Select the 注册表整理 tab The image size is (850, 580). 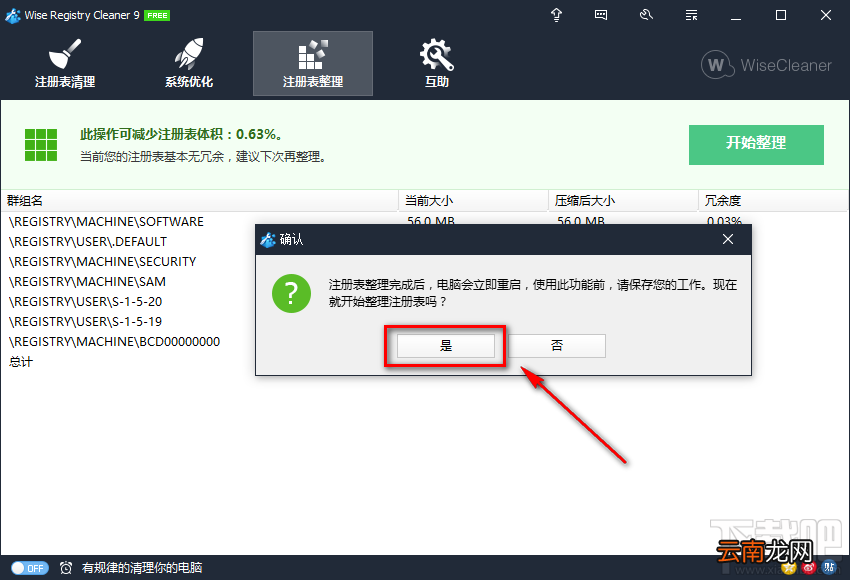[x=313, y=63]
